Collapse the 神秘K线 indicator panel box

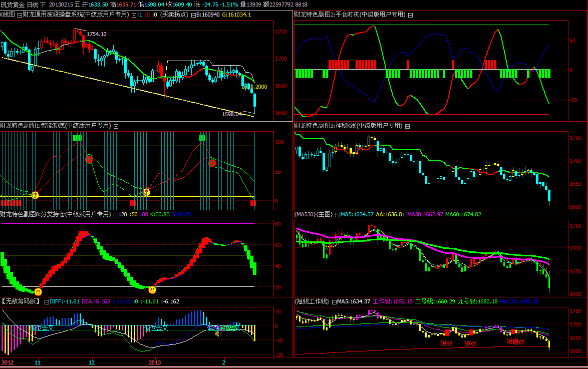point(407,126)
